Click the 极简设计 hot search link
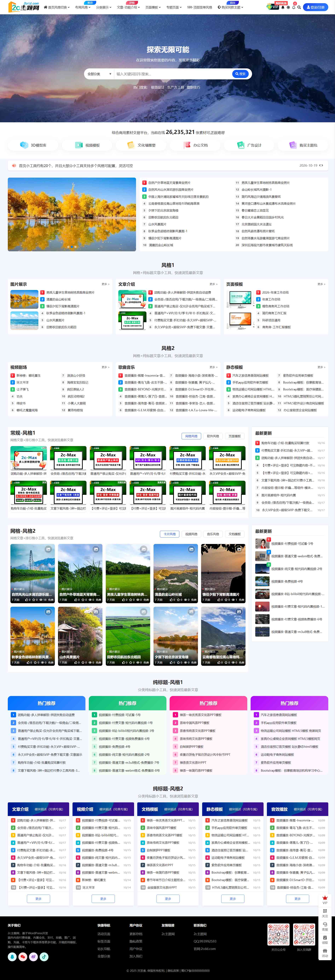Image resolution: width=335 pixels, height=980 pixels. (158, 87)
